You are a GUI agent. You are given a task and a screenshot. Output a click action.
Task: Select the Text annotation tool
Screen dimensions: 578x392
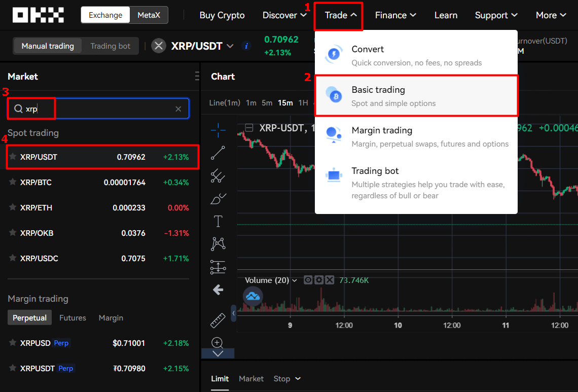pyautogui.click(x=218, y=221)
